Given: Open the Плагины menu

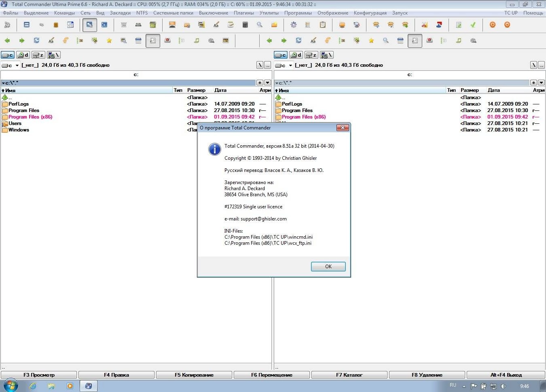Looking at the screenshot, I should pyautogui.click(x=244, y=13).
